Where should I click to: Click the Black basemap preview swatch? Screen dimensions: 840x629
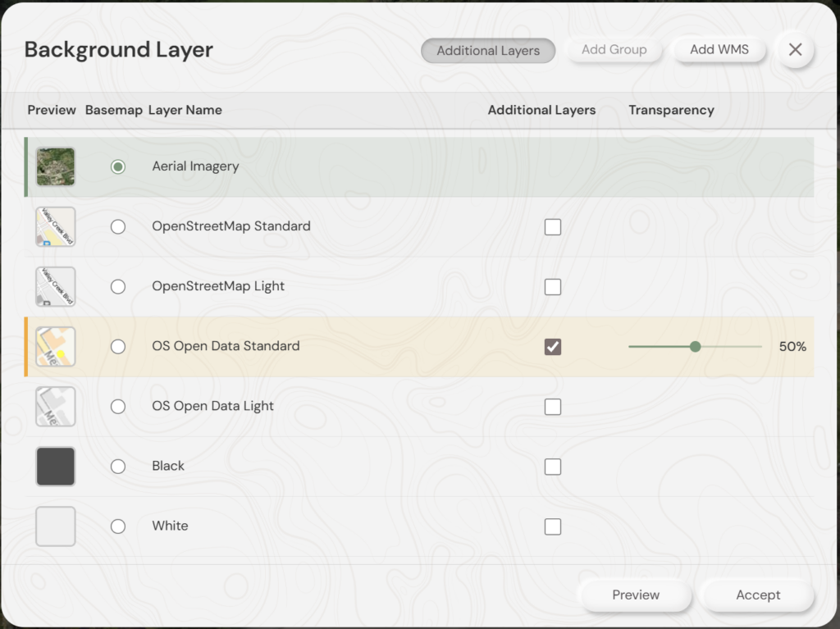(x=56, y=466)
